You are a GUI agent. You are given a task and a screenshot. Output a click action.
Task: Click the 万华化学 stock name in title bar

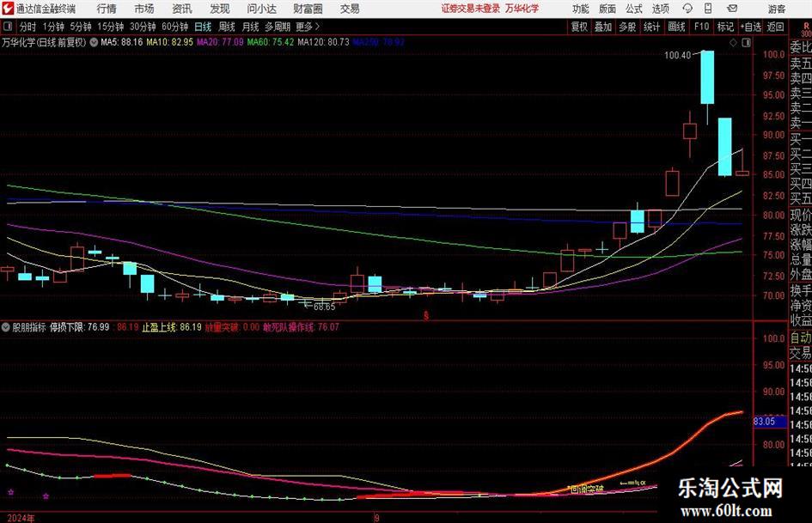522,9
